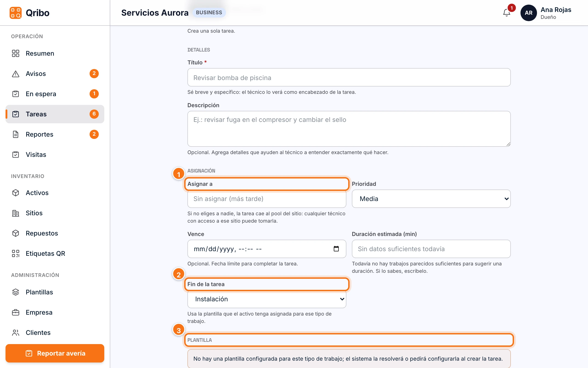Open En espera menu item
This screenshot has width=588, height=368.
pyautogui.click(x=55, y=94)
